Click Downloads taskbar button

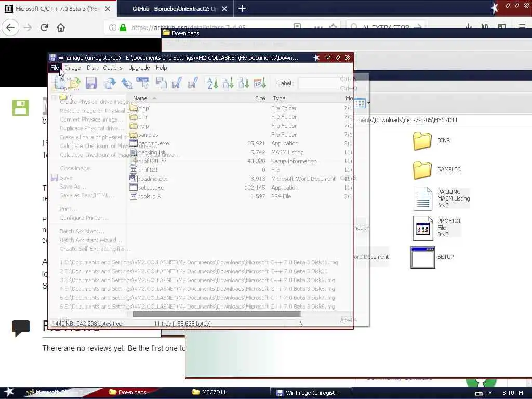[x=132, y=392]
